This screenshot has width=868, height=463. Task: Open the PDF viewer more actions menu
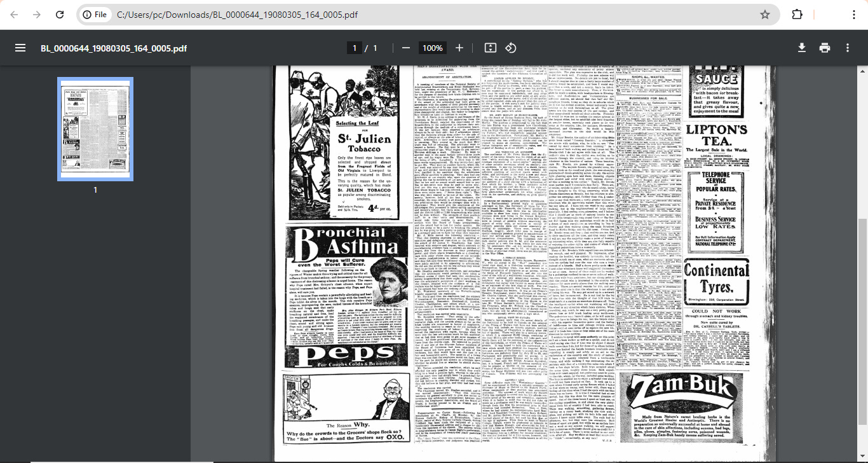(848, 48)
